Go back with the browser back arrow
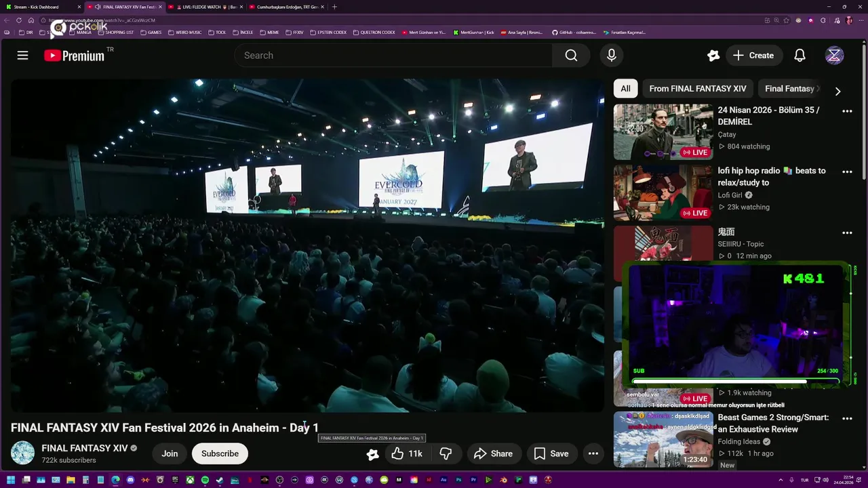868x488 pixels. coord(7,20)
